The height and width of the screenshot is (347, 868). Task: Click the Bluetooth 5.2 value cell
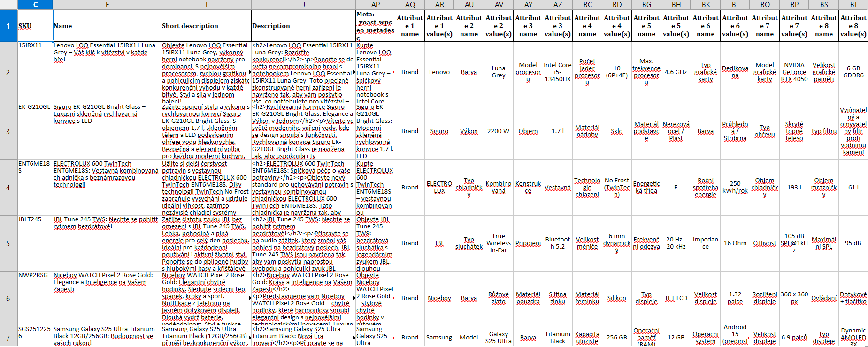[557, 243]
